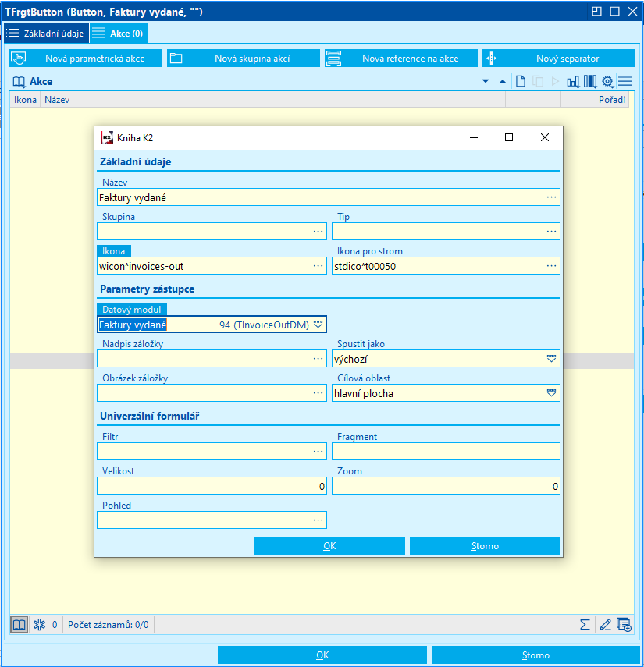Click the ellipsis button in Název field
Image resolution: width=644 pixels, height=667 pixels.
tap(551, 197)
